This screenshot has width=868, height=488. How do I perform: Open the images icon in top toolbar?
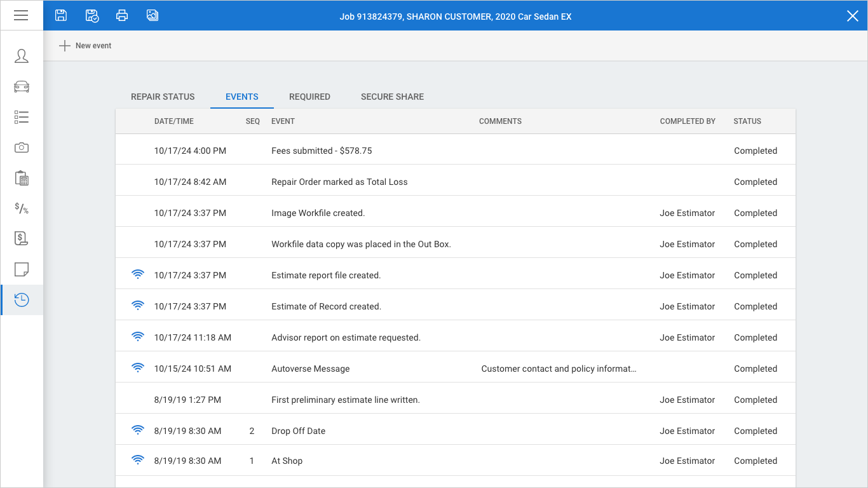point(153,16)
